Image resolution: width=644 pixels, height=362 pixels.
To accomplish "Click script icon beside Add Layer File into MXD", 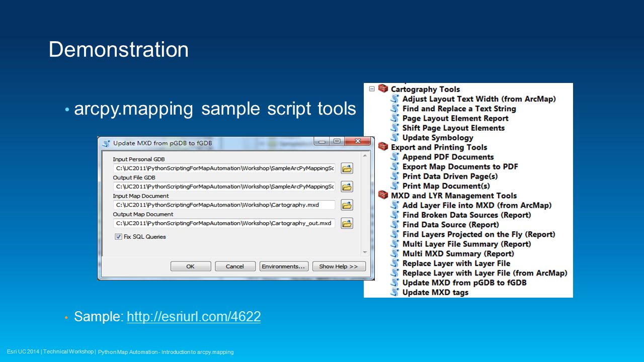I will click(x=395, y=205).
